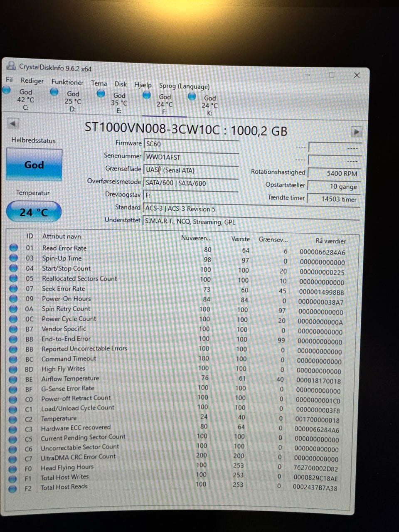The width and height of the screenshot is (399, 532).
Task: Click the 5400 RPM rotation field
Action: pos(334,173)
